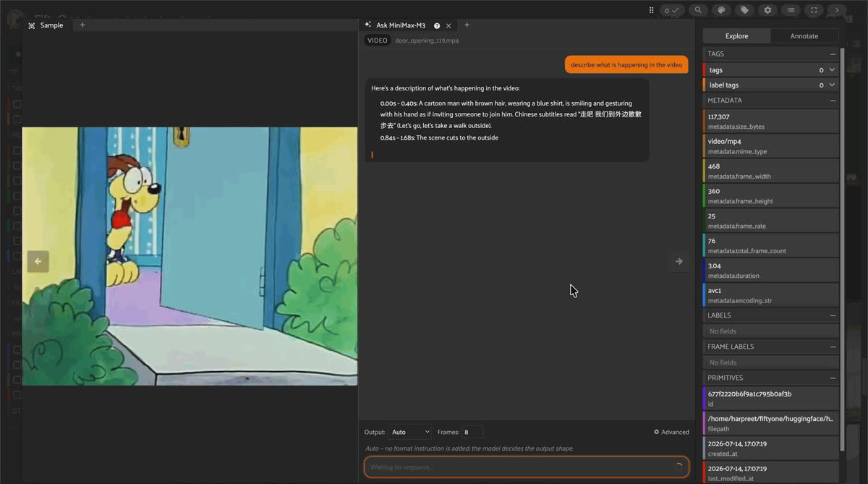Collapse the METADATA section
The image size is (868, 484).
click(833, 101)
